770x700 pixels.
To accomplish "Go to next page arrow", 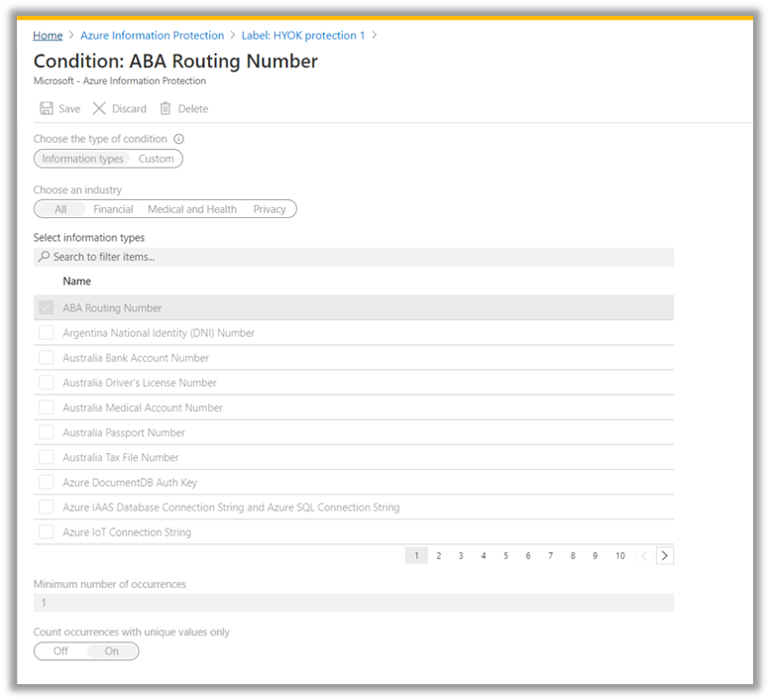I will (x=664, y=555).
